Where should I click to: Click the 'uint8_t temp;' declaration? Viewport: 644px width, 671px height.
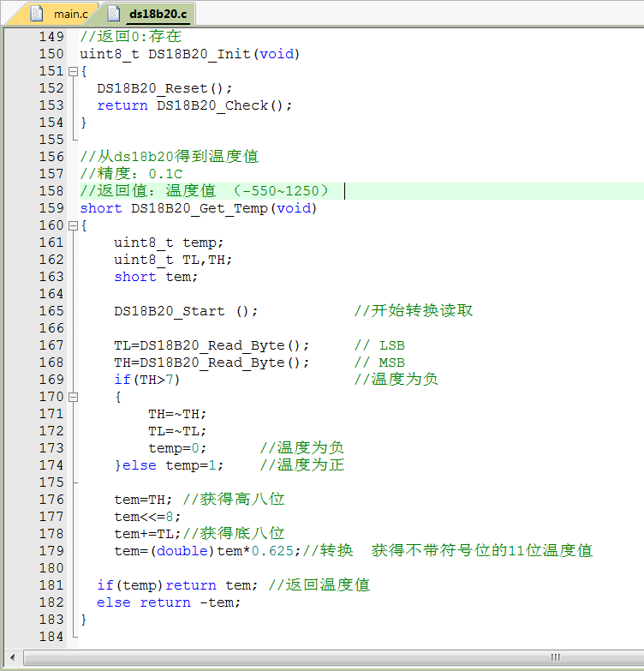[169, 243]
